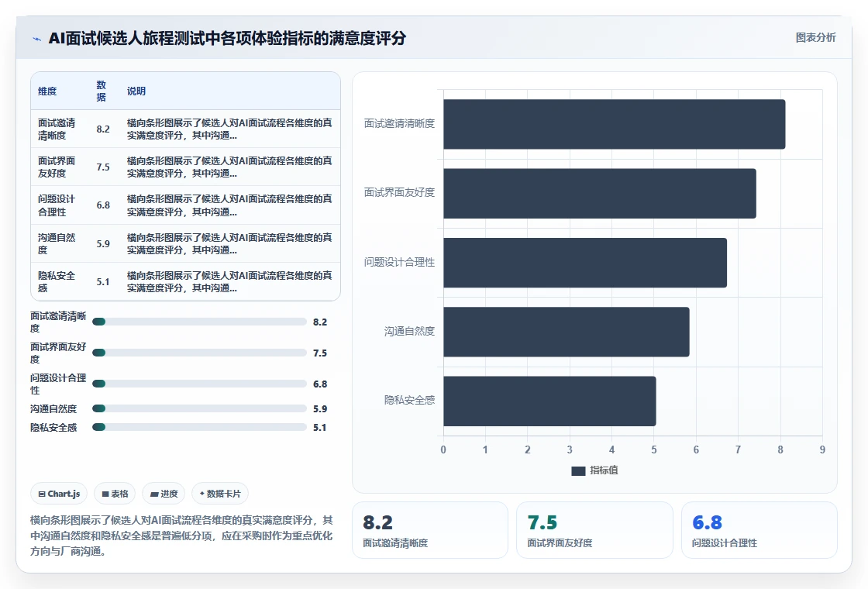Click the 问题设计合理性 y-axis label in the chart
Viewport: 868px width, 589px height.
pos(399,263)
